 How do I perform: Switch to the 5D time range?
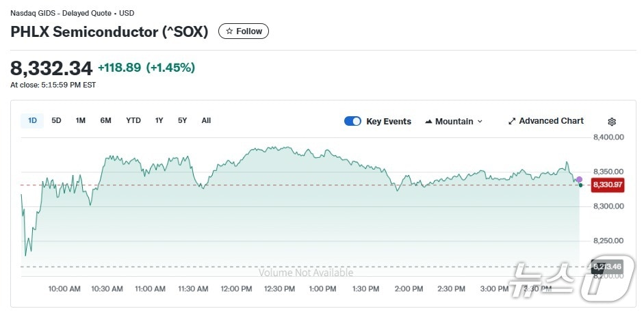click(x=56, y=121)
